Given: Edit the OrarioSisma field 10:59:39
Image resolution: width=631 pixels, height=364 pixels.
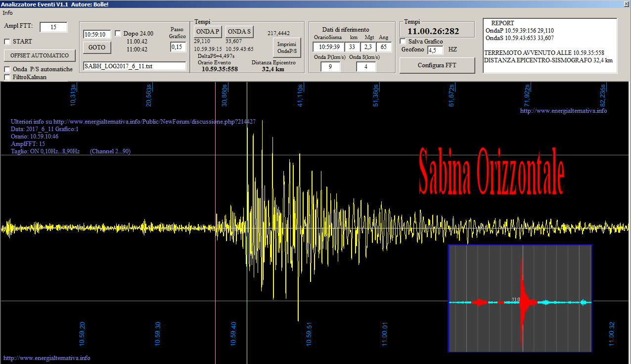Looking at the screenshot, I should click(328, 47).
